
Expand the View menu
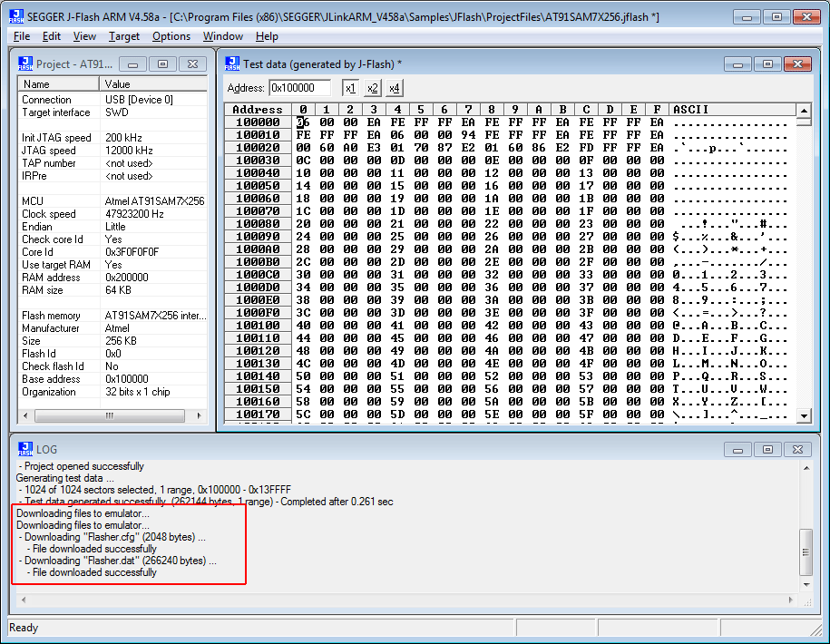(x=84, y=36)
